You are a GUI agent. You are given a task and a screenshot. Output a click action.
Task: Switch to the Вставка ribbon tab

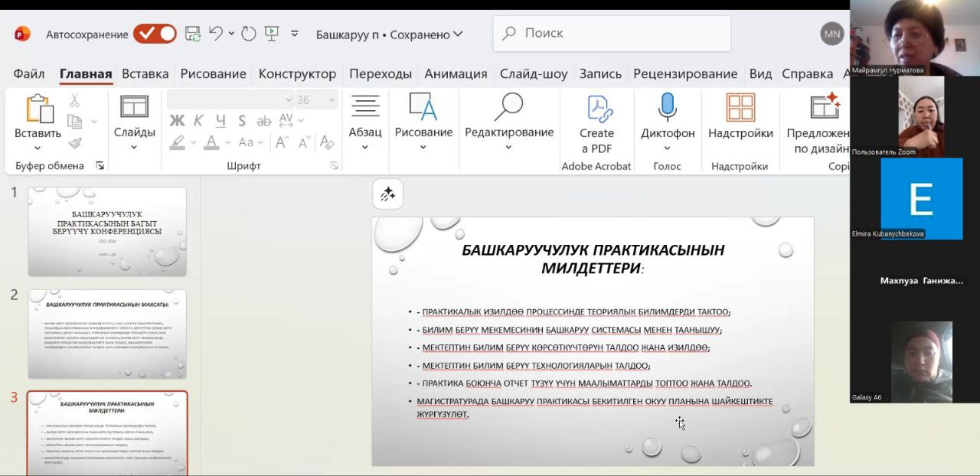[x=145, y=73]
